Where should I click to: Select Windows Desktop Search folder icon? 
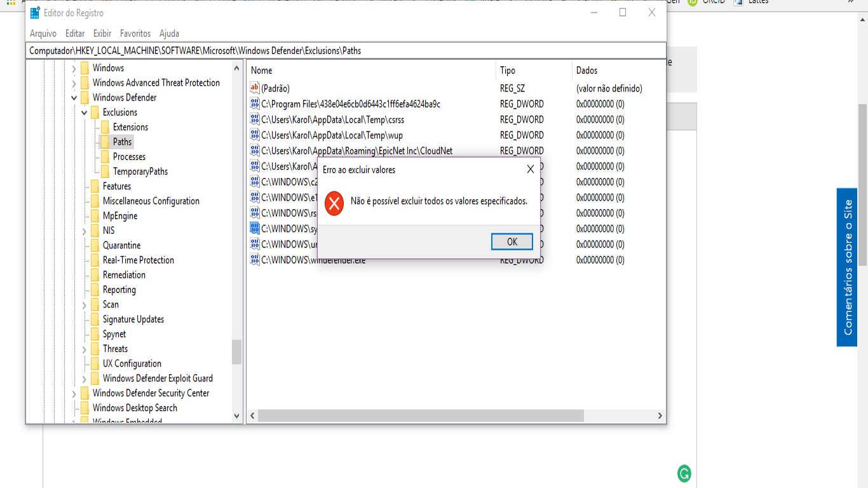85,408
